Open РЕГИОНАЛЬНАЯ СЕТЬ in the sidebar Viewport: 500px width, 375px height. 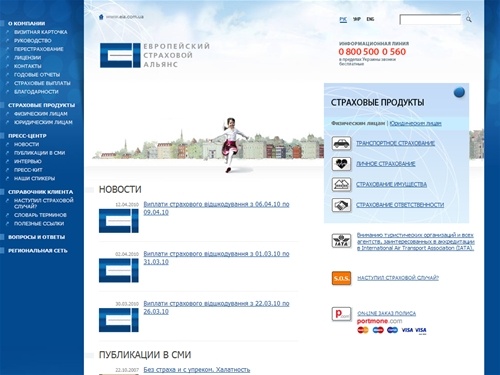pyautogui.click(x=38, y=251)
